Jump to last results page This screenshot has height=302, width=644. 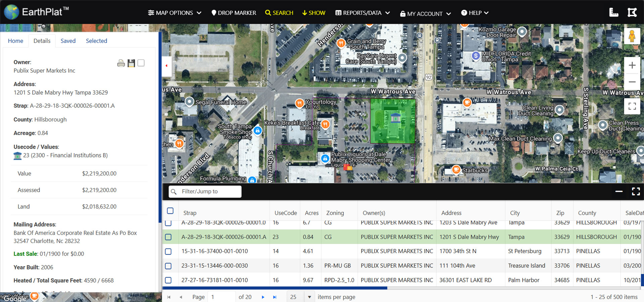[x=275, y=297]
